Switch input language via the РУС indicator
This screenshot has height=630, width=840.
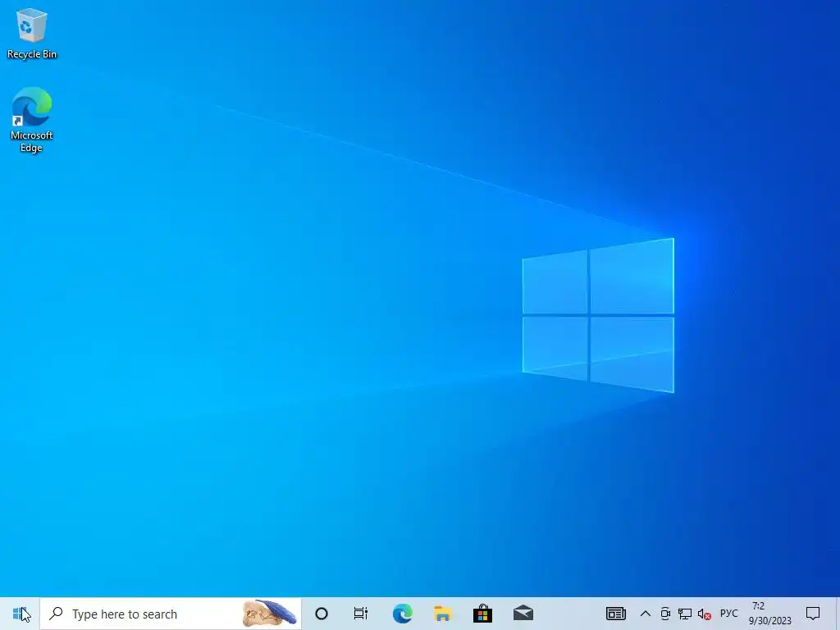(x=729, y=614)
